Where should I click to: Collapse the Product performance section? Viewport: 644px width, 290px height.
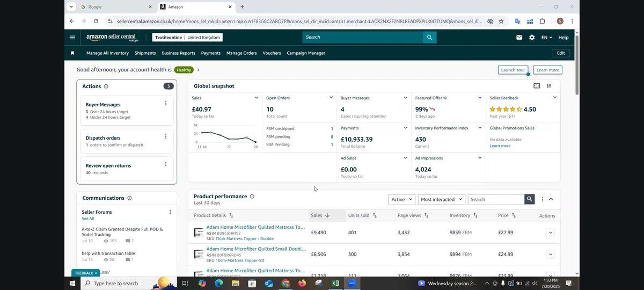coord(551,199)
